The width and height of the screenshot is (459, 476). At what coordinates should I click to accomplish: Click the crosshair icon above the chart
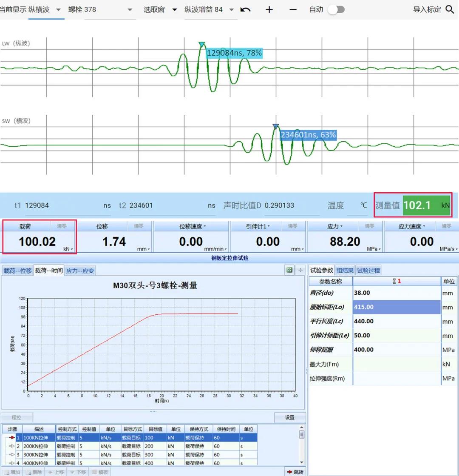[x=300, y=270]
